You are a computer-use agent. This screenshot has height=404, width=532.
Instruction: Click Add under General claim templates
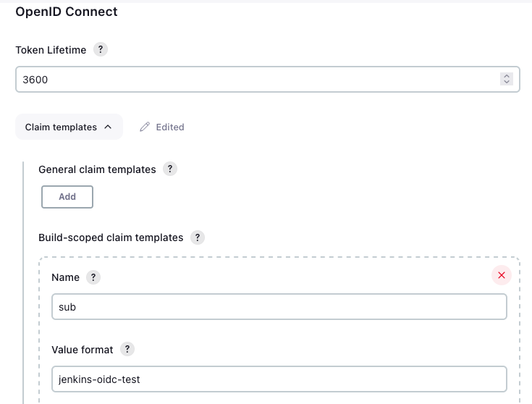[x=67, y=196]
